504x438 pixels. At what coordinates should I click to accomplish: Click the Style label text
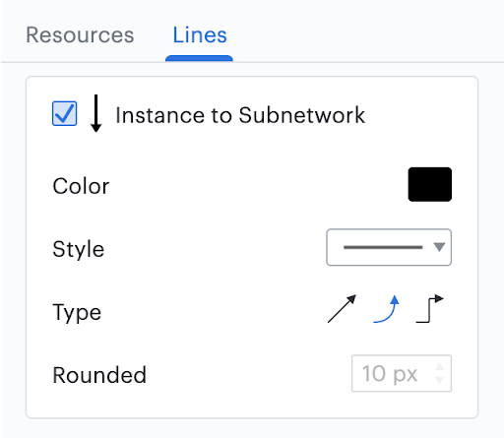click(x=79, y=249)
